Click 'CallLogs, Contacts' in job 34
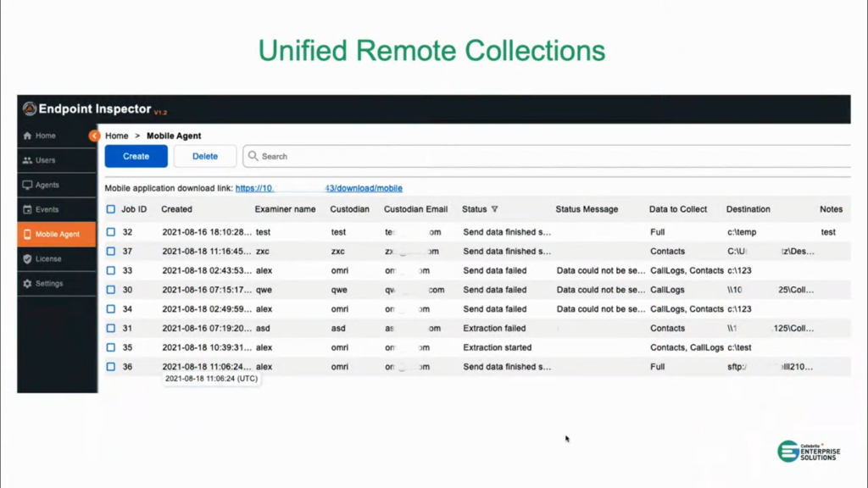 (687, 308)
